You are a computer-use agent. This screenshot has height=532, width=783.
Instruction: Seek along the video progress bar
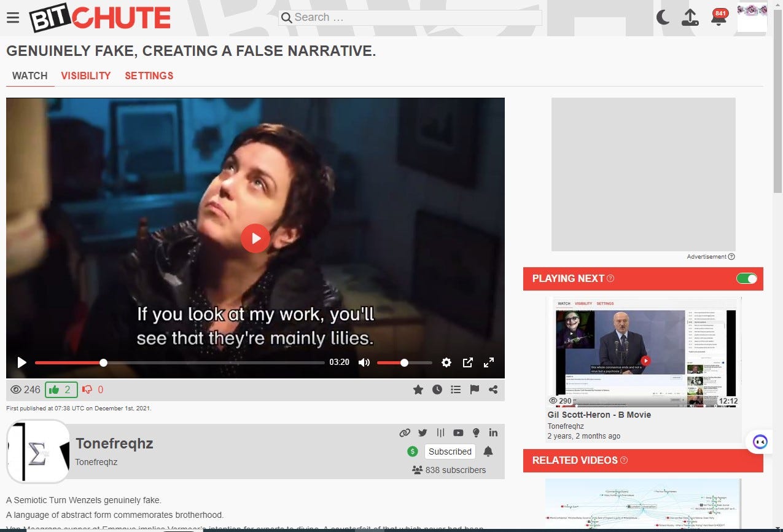(179, 362)
